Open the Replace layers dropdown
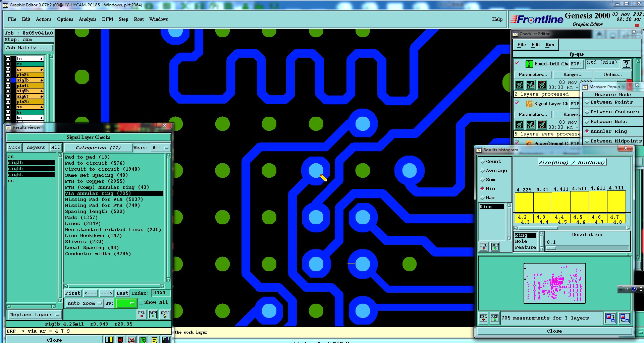This screenshot has width=644, height=343. 35,315
